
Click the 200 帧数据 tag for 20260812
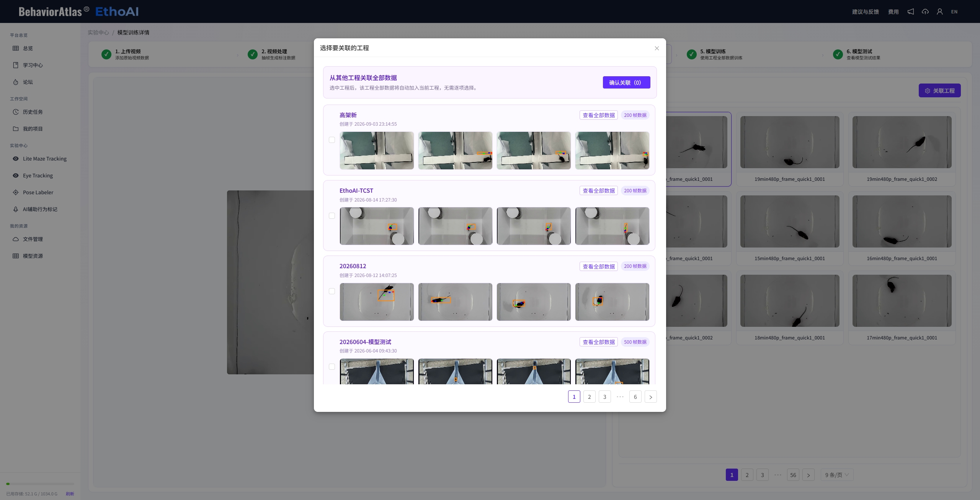pos(635,266)
